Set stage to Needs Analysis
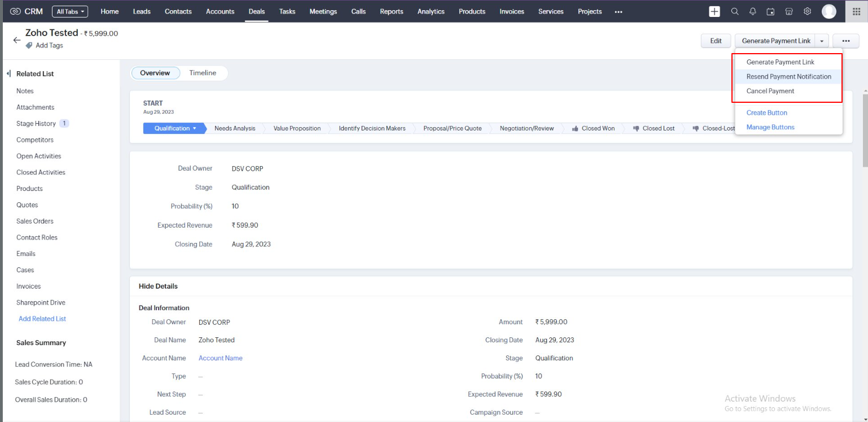This screenshot has width=868, height=422. coord(235,128)
